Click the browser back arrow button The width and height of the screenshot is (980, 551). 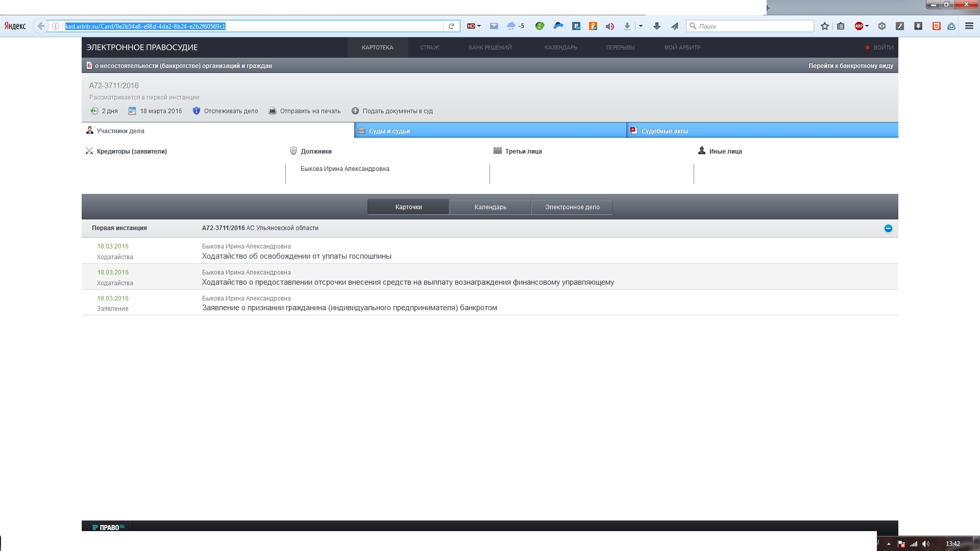point(41,26)
